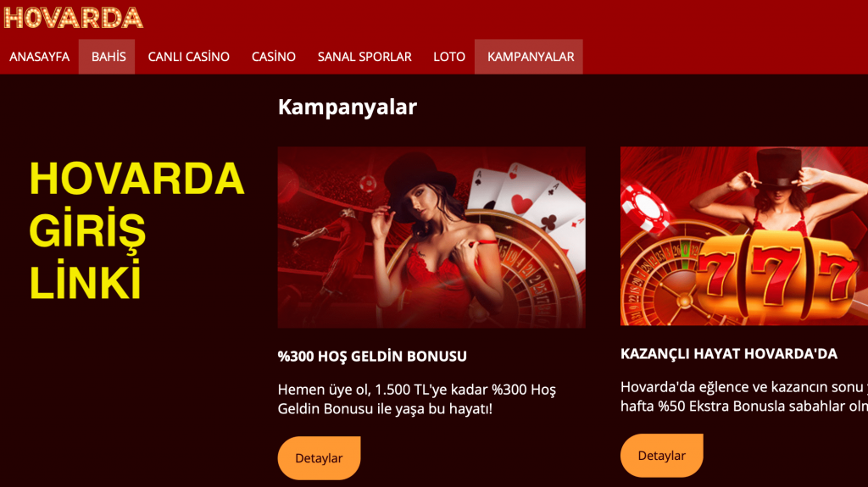Open the CASİNO menu item
This screenshot has width=868, height=487.
click(274, 57)
